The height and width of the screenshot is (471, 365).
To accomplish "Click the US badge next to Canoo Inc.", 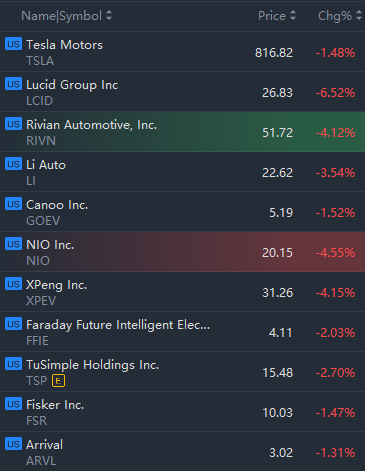I will pyautogui.click(x=13, y=204).
